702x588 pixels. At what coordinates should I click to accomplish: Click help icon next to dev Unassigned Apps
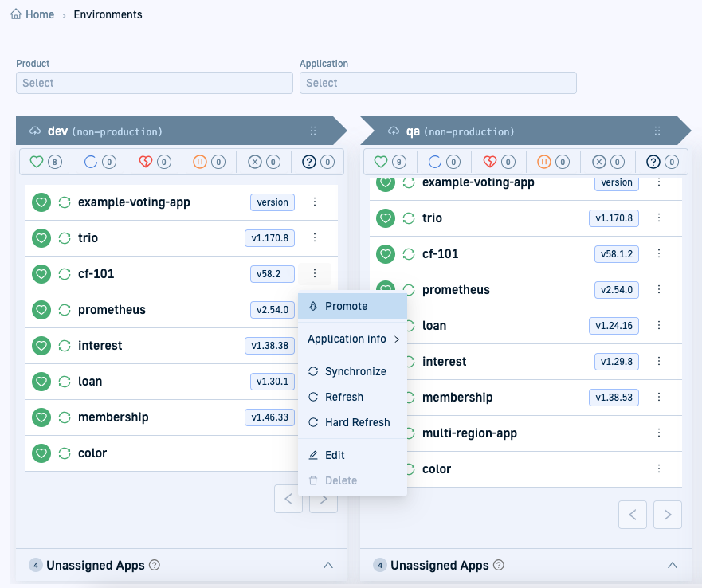(155, 565)
